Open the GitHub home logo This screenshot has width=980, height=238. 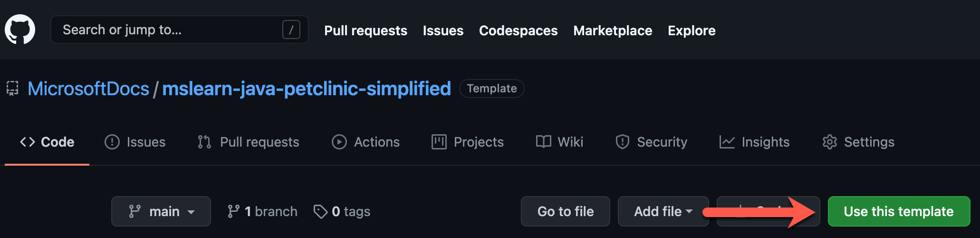point(20,30)
